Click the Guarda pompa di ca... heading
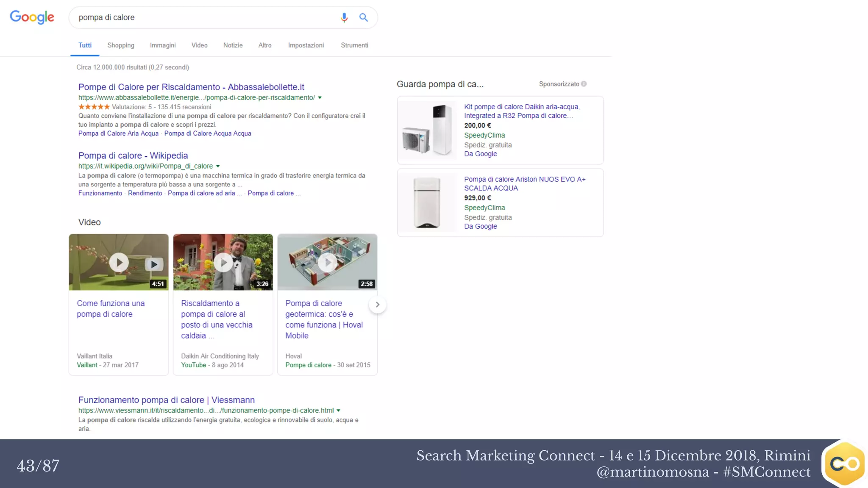The height and width of the screenshot is (488, 868). [x=440, y=84]
